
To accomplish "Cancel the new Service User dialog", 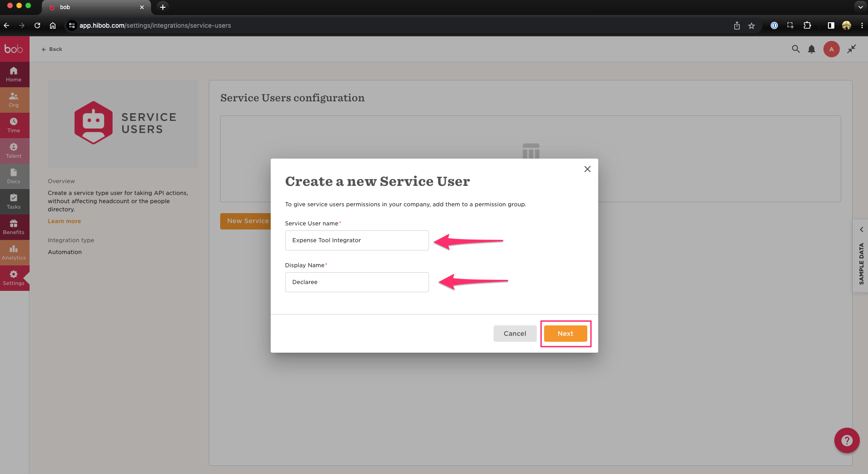I will [515, 334].
